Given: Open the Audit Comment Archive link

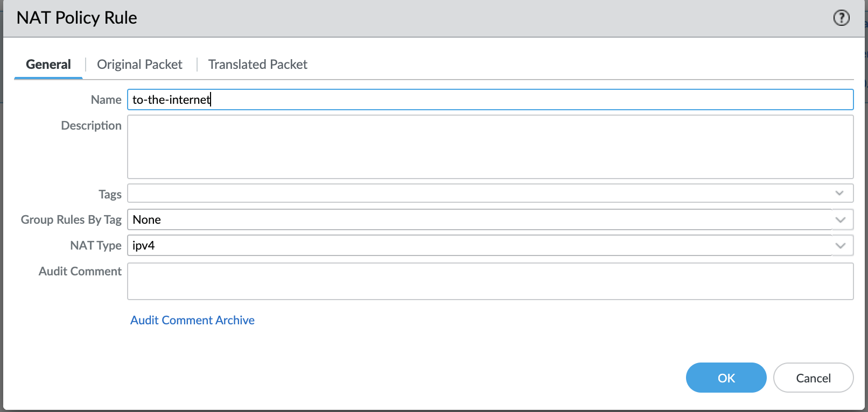Looking at the screenshot, I should coord(192,320).
